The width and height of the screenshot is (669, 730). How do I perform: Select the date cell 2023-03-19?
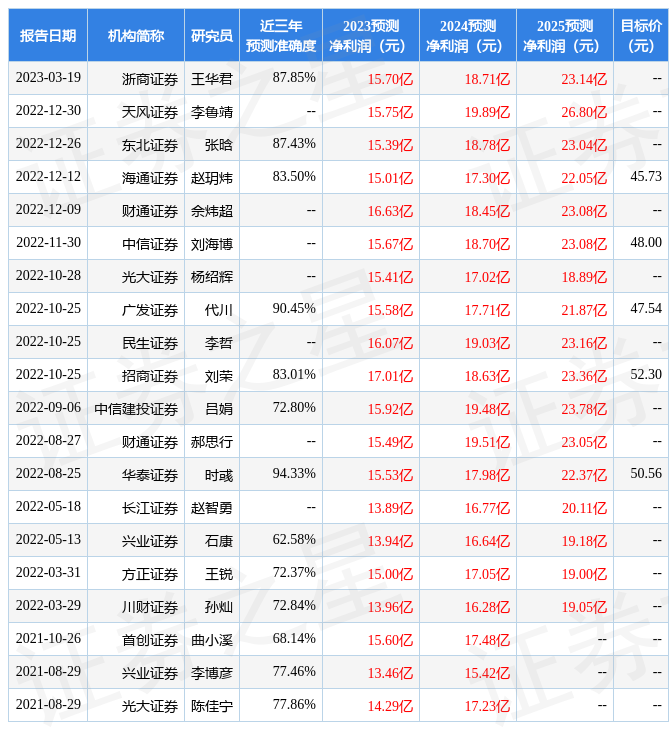click(x=48, y=78)
